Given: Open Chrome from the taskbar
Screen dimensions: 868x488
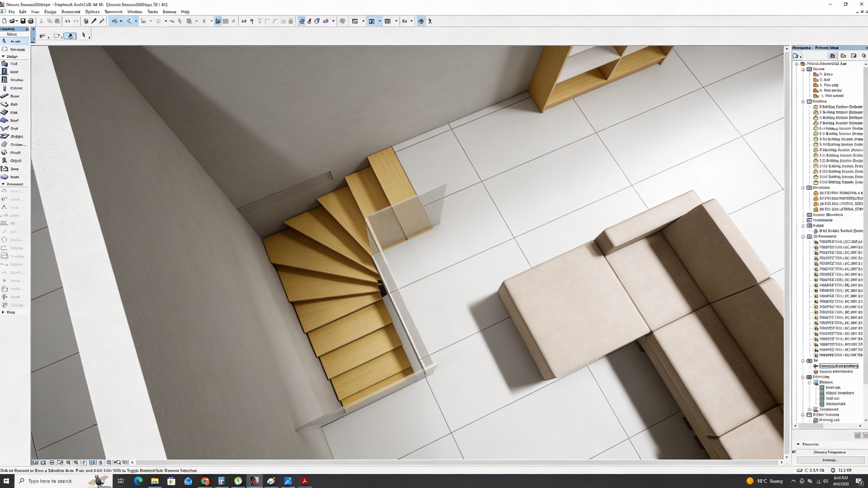Looking at the screenshot, I should point(205,481).
